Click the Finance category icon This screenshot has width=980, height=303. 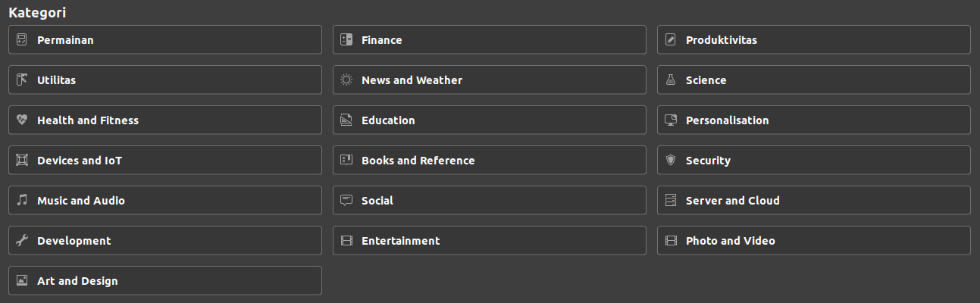click(346, 40)
